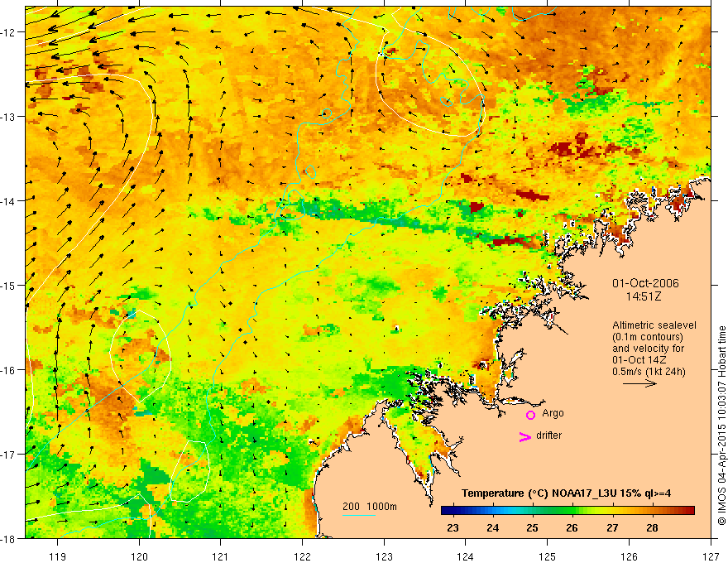Click the magenta drifter arrow symbol
Screen dimensions: 728x563
pos(525,437)
